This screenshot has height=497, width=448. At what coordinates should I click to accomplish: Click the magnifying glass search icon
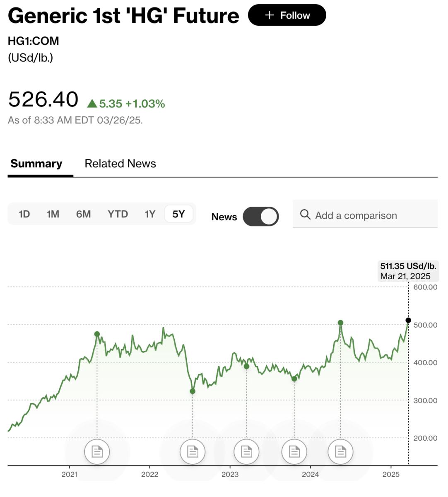[305, 215]
